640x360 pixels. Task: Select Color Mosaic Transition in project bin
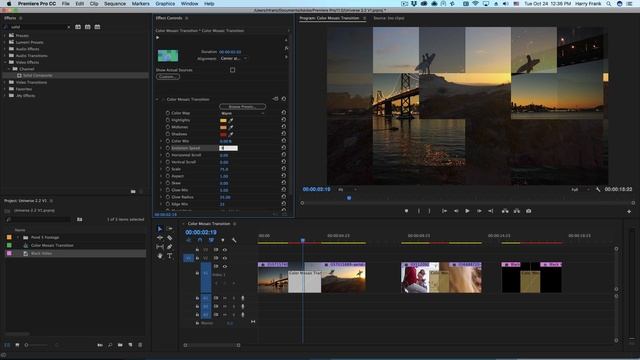[52, 245]
